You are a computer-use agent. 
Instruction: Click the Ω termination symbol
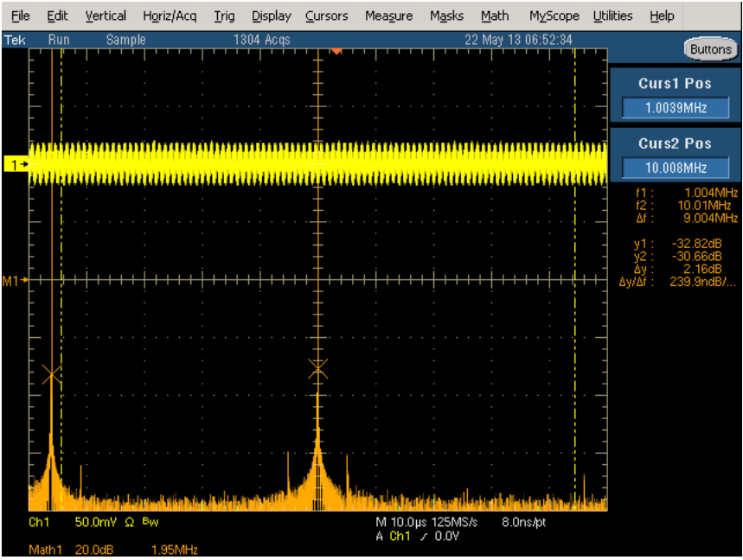point(130,522)
